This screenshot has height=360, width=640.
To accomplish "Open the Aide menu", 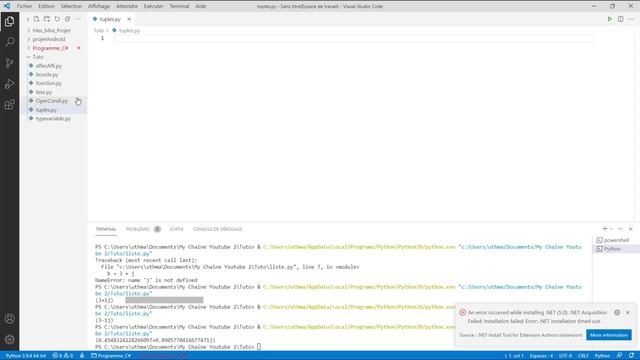I will click(x=200, y=6).
